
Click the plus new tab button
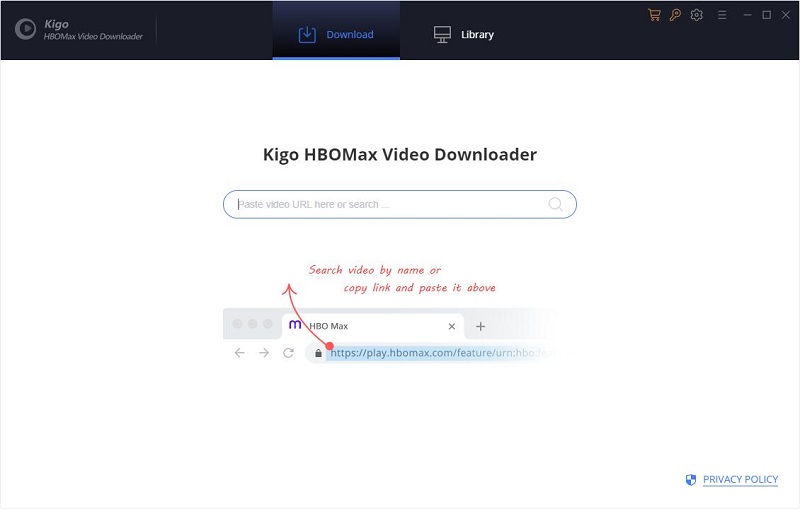[x=480, y=326]
